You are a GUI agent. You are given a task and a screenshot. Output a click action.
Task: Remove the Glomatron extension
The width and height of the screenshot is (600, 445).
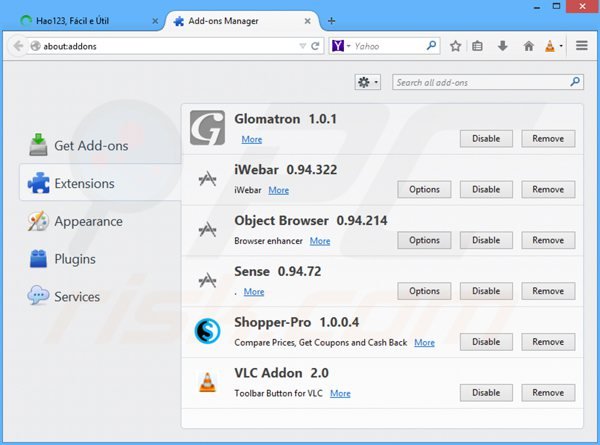tap(548, 139)
